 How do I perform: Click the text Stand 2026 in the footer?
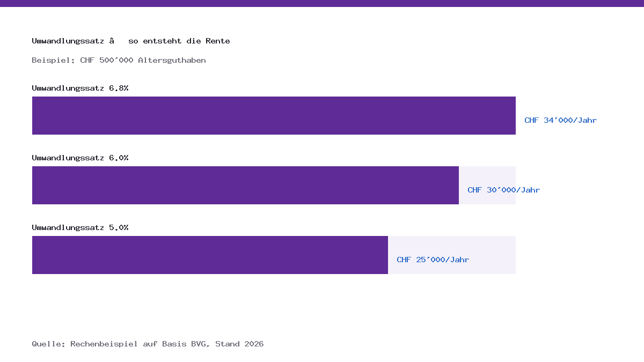[239, 344]
